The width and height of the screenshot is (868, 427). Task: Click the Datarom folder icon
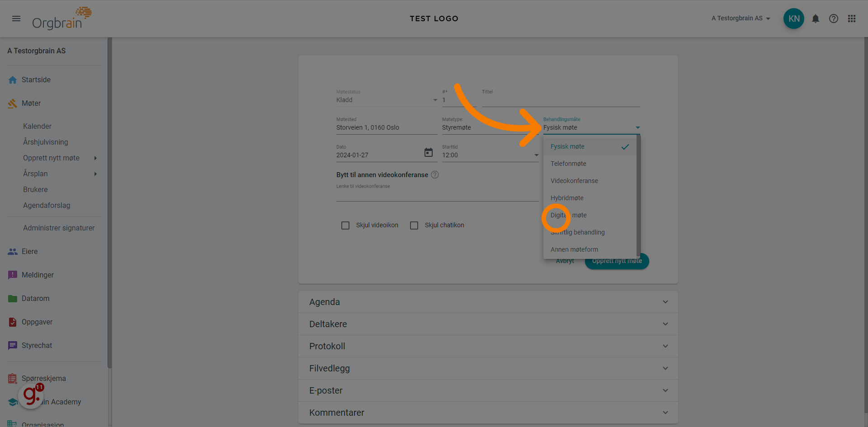(13, 299)
